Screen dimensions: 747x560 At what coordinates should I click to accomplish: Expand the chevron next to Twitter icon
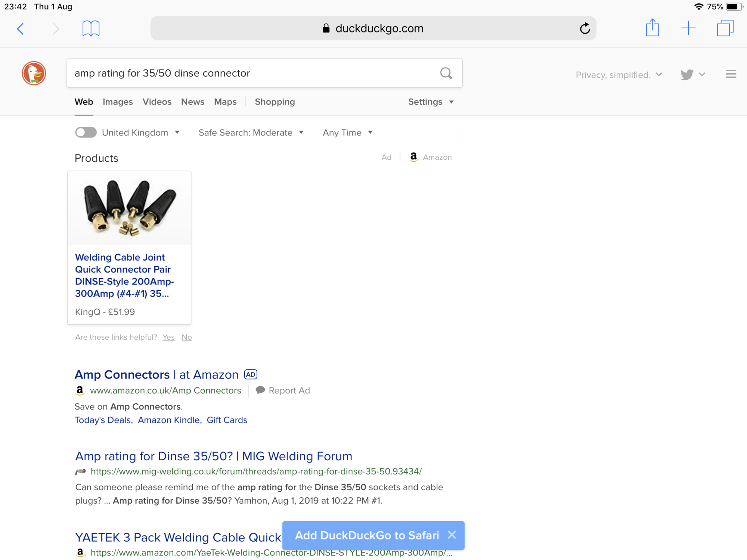(702, 74)
